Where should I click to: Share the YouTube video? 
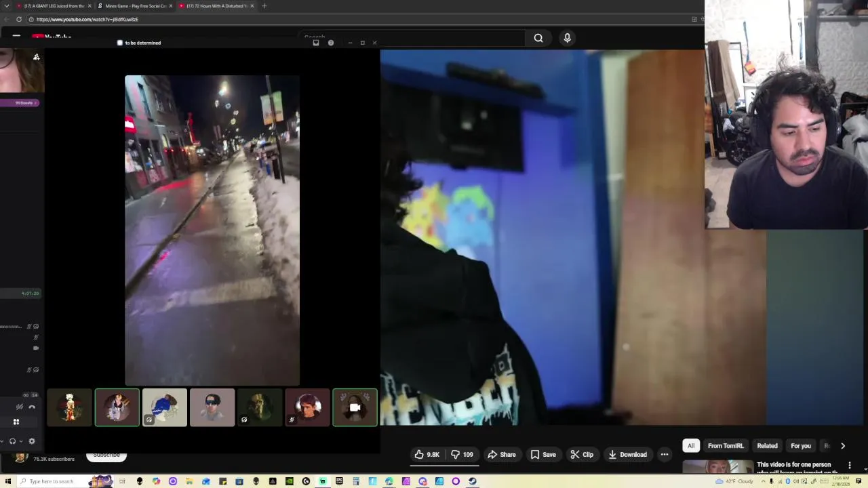tap(502, 455)
